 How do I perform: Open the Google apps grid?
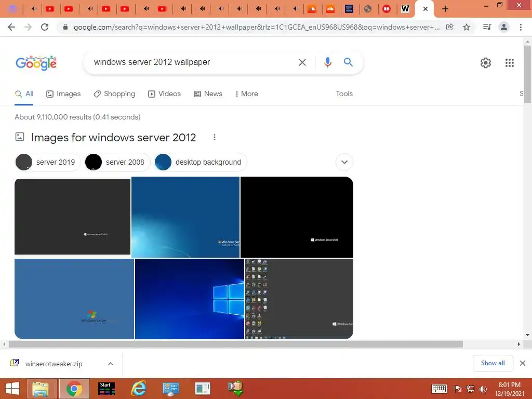coord(509,63)
